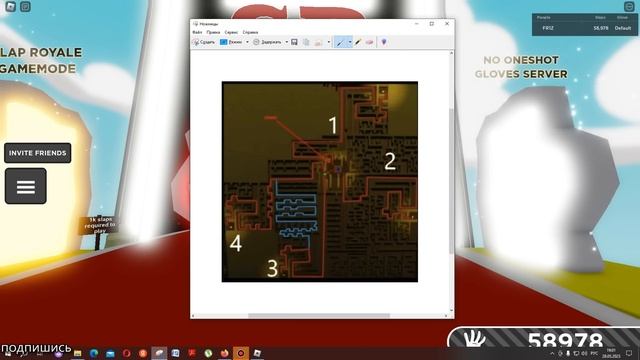
Task: Show hidden system tray icons
Action: (x=552, y=353)
